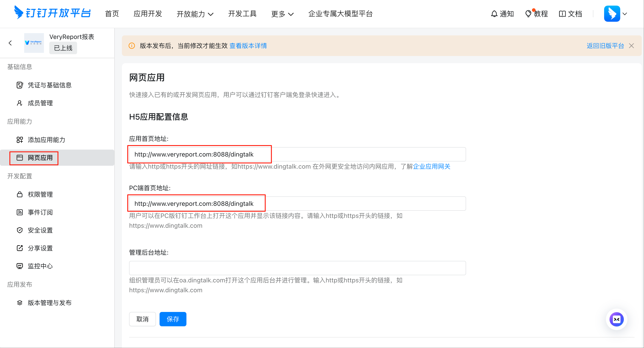Click the 已上线 status badge
The image size is (644, 348).
63,48
